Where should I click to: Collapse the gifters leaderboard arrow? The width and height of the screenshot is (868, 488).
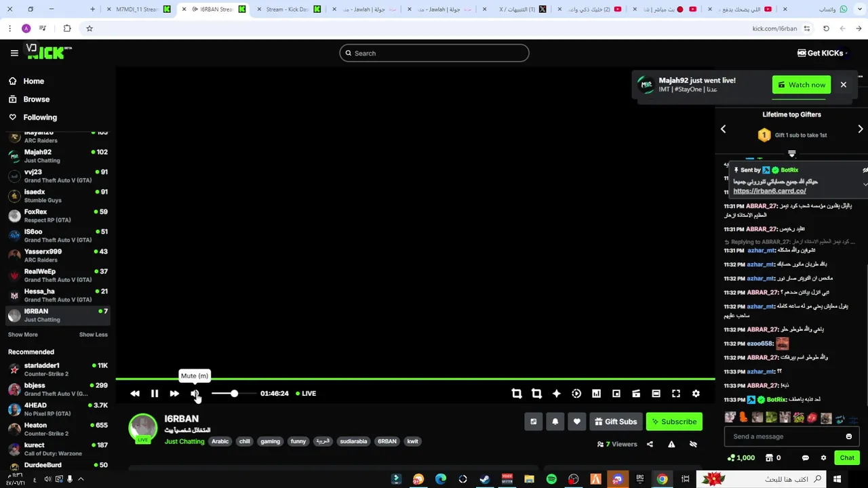pyautogui.click(x=791, y=154)
